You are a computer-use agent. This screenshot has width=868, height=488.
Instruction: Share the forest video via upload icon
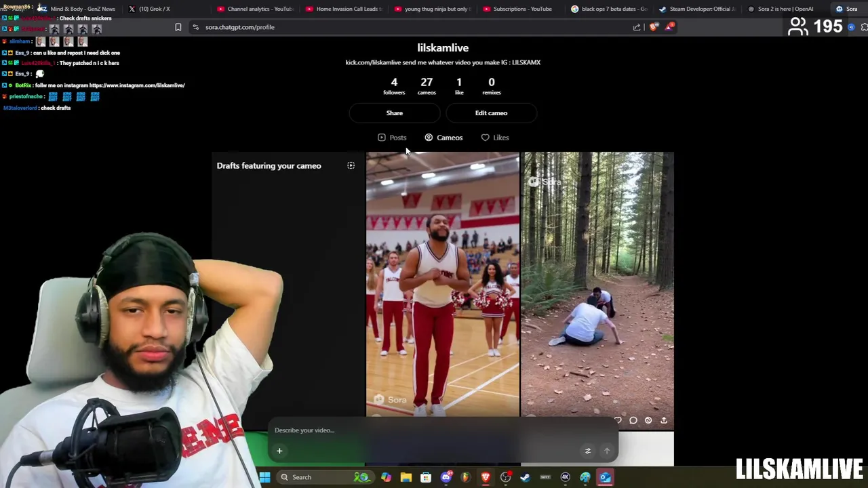point(664,420)
